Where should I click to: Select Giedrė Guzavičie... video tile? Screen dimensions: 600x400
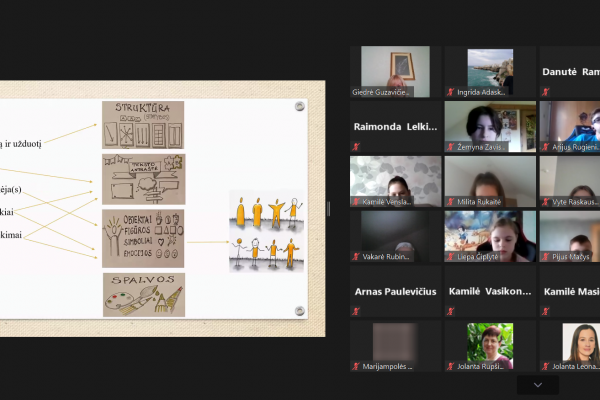[395, 72]
